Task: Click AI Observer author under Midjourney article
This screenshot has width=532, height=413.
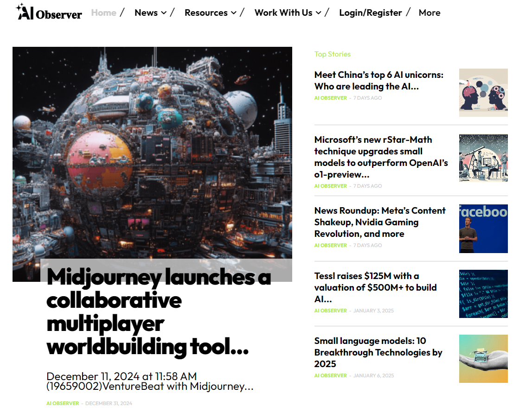Action: [63, 403]
